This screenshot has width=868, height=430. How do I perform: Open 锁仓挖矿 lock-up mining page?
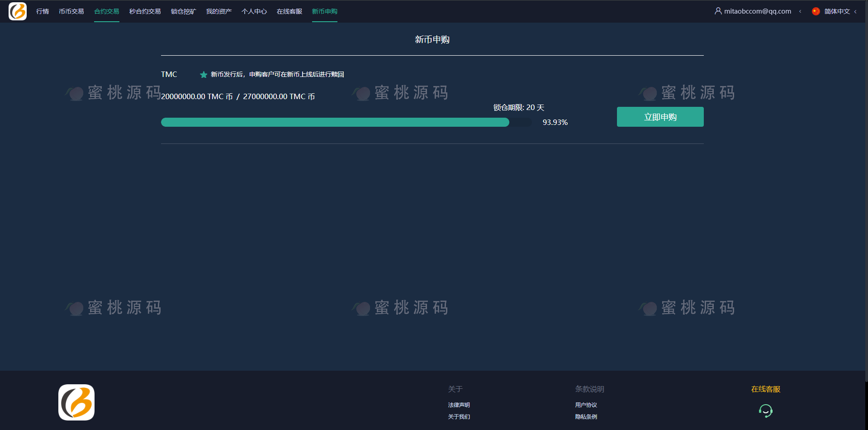coord(184,11)
